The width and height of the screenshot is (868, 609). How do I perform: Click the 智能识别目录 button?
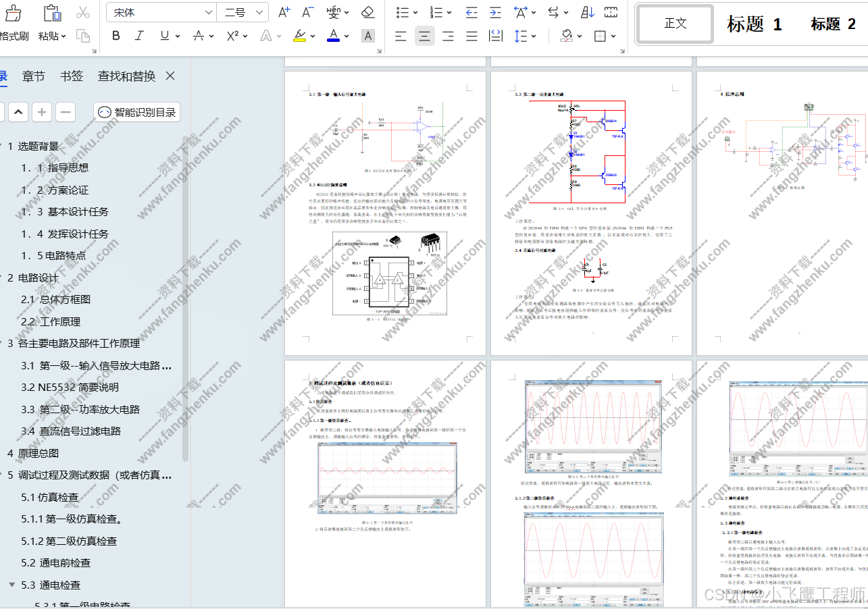[x=137, y=112]
